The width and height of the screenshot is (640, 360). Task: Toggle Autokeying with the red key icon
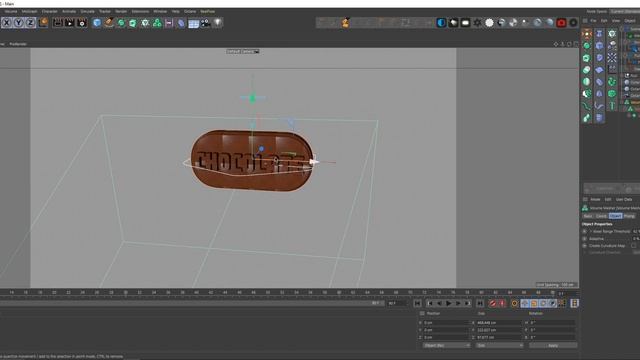(502, 303)
